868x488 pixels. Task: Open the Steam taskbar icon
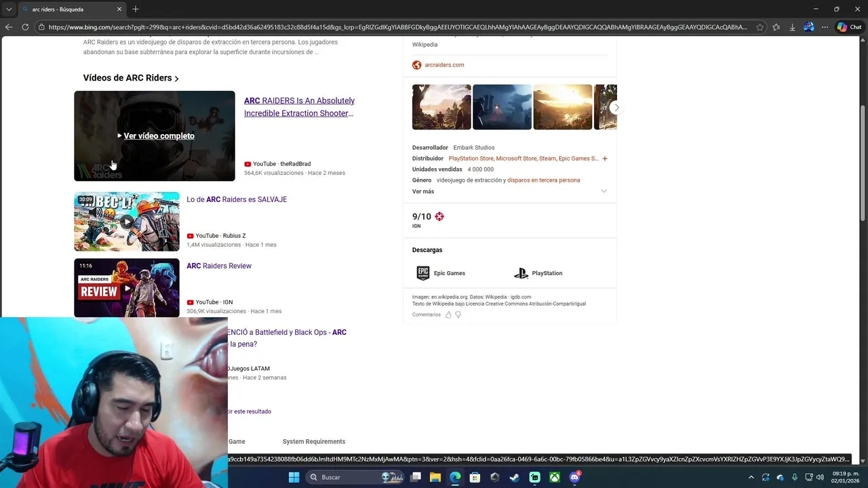(515, 477)
